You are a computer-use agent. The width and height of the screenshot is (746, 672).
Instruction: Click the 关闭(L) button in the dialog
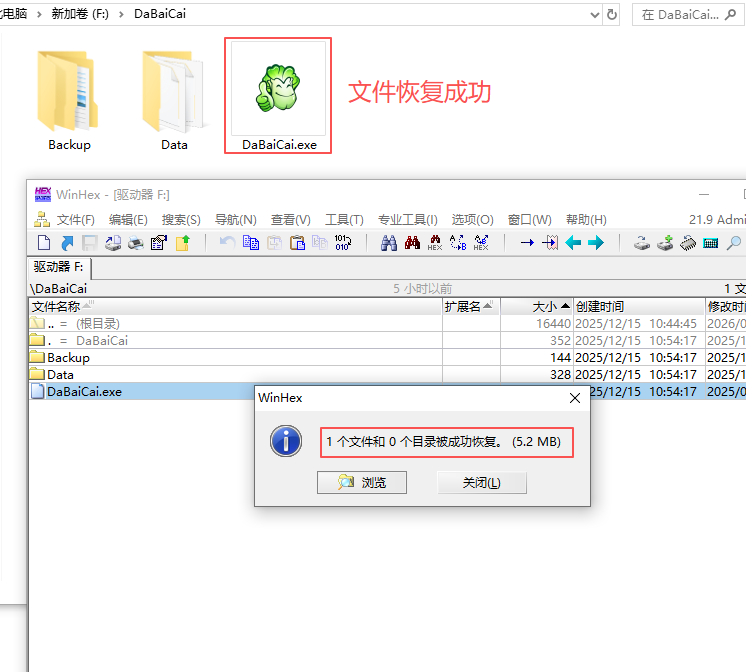point(481,483)
